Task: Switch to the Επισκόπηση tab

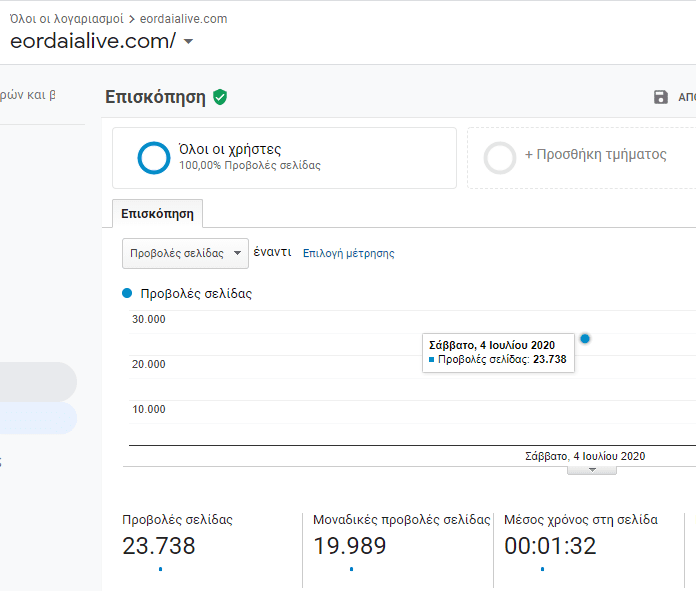Action: point(158,214)
